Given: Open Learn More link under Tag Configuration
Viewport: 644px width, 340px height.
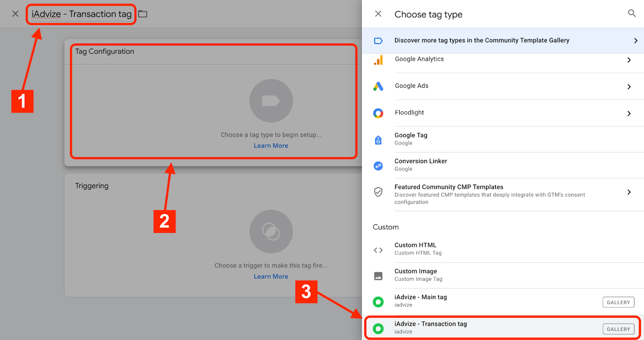Looking at the screenshot, I should click(x=271, y=146).
